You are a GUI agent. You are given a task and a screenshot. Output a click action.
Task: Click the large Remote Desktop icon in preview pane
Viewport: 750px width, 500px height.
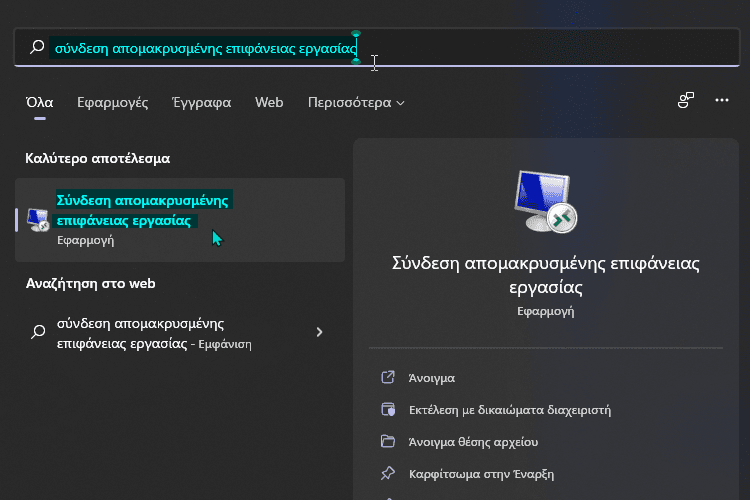(x=545, y=202)
